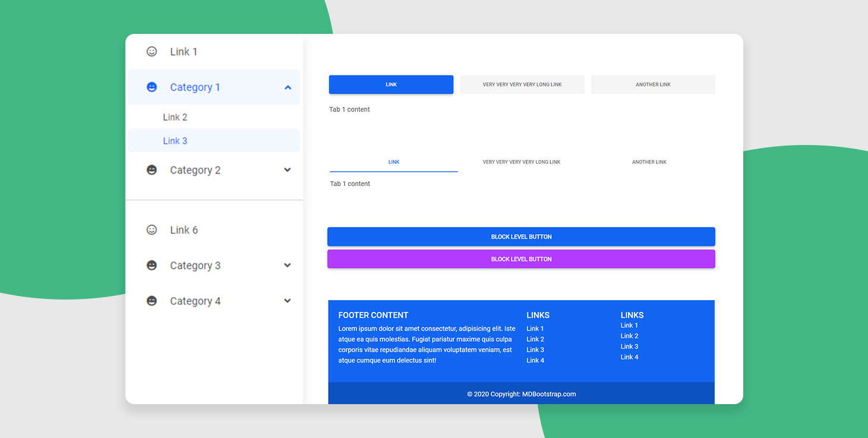
Task: Click the smiley icon beside Link 6
Action: 151,230
